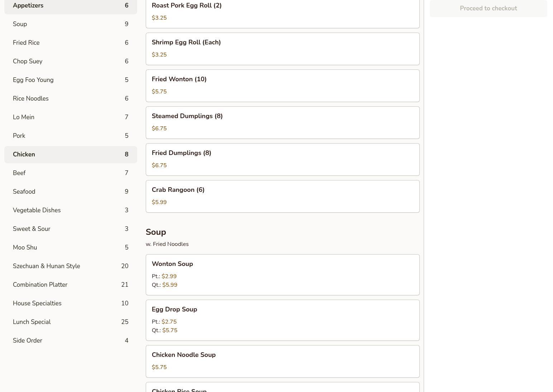Click Proceed to checkout button
553x392 pixels.
coord(488,8)
